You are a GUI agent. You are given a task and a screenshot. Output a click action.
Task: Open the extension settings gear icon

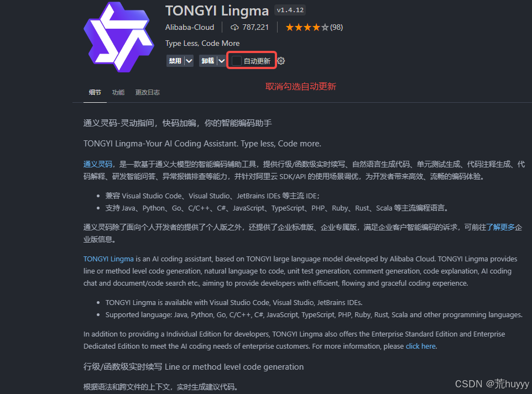coord(281,61)
